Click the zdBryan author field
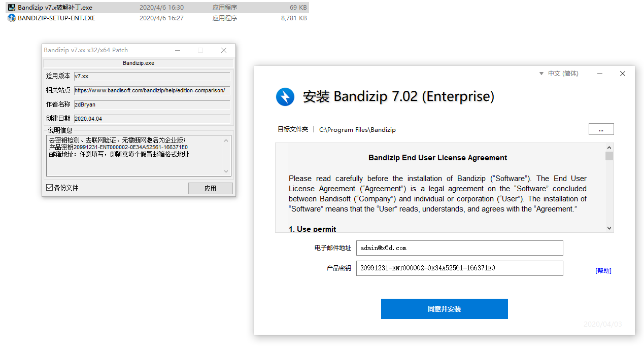 [x=152, y=104]
